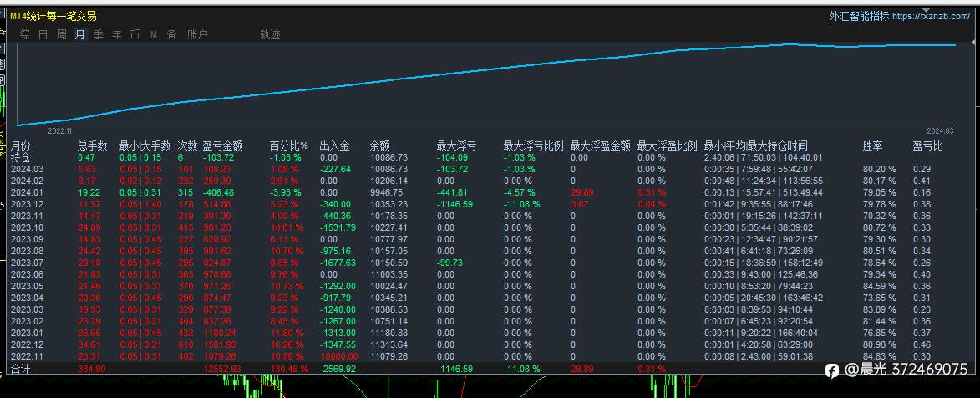This screenshot has height=398, width=980.
Task: Select the 币 currency tab
Action: [135, 35]
